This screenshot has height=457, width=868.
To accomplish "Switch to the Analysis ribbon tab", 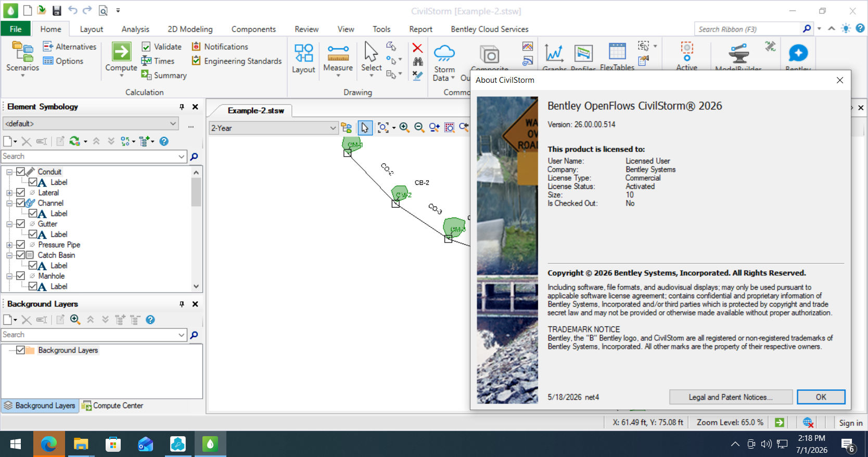I will click(x=135, y=29).
